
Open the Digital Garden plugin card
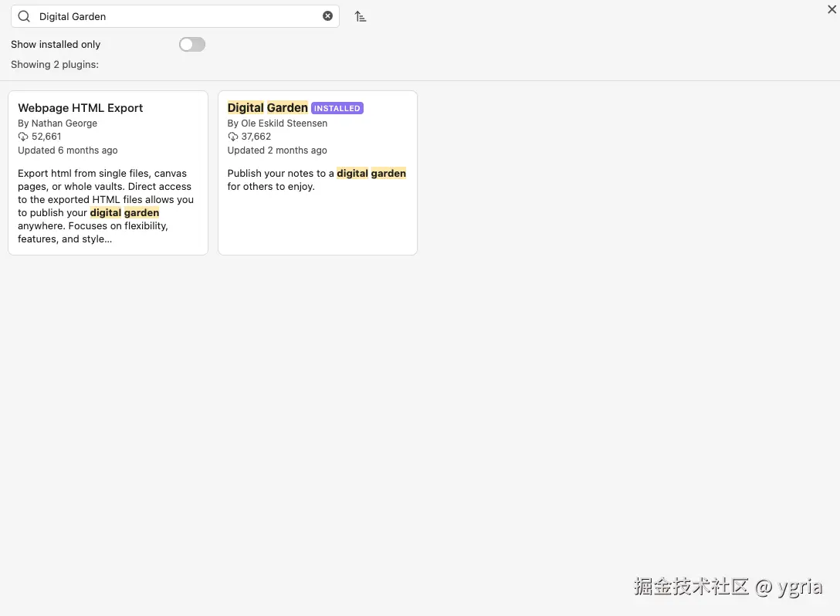point(317,173)
